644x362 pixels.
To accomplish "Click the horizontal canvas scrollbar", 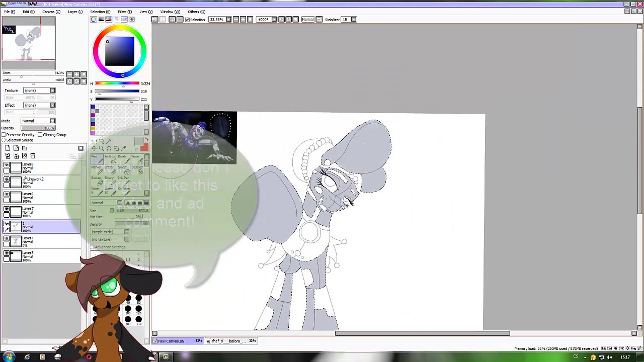I will click(423, 333).
